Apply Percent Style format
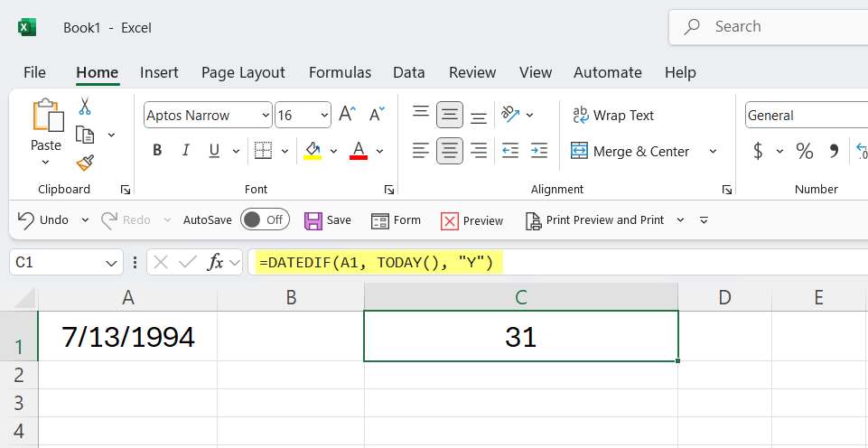 (805, 151)
